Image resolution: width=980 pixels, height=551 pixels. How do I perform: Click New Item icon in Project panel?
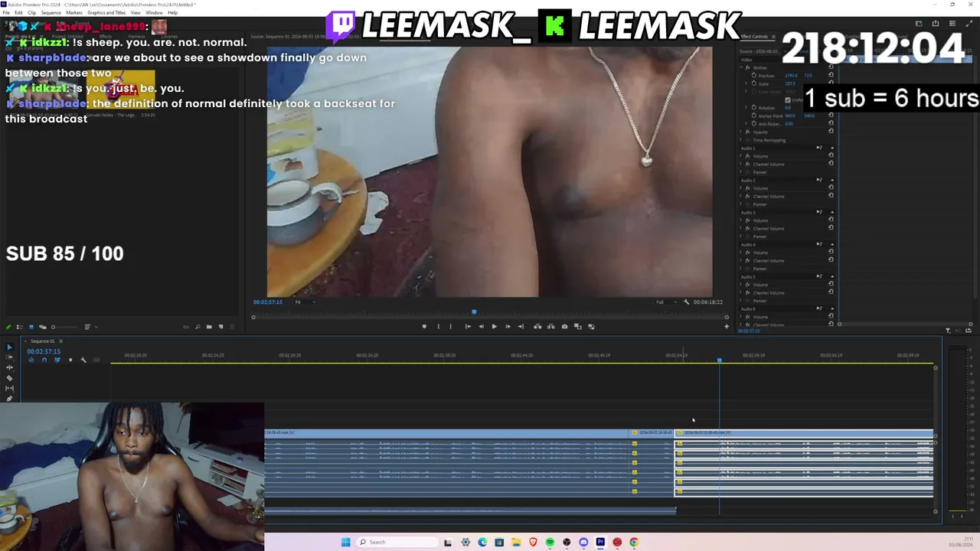[221, 327]
